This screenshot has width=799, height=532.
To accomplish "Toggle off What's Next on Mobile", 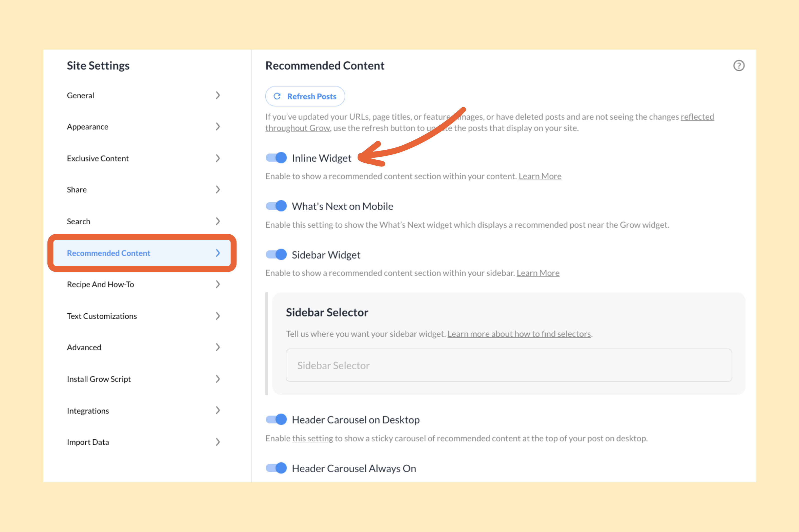I will click(276, 206).
